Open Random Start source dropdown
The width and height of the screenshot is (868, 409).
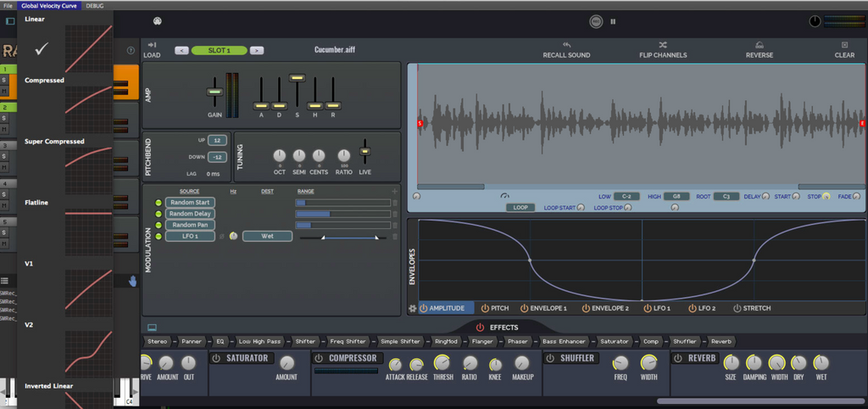[190, 203]
